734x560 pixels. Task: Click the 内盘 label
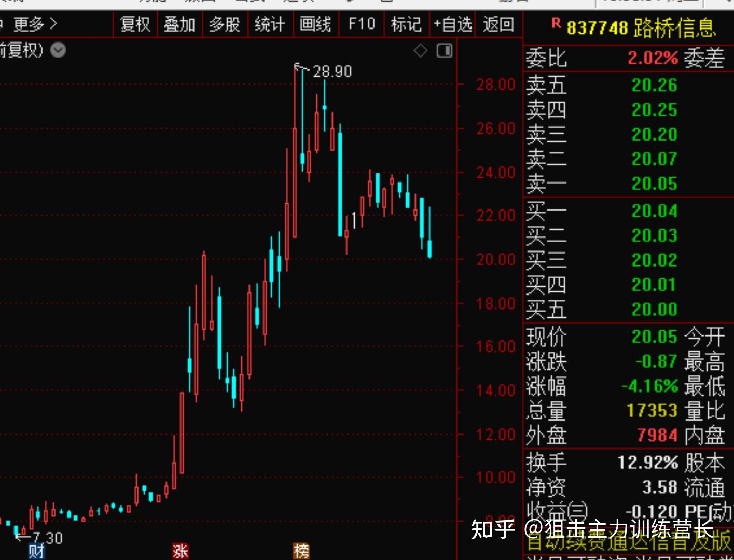coord(704,436)
